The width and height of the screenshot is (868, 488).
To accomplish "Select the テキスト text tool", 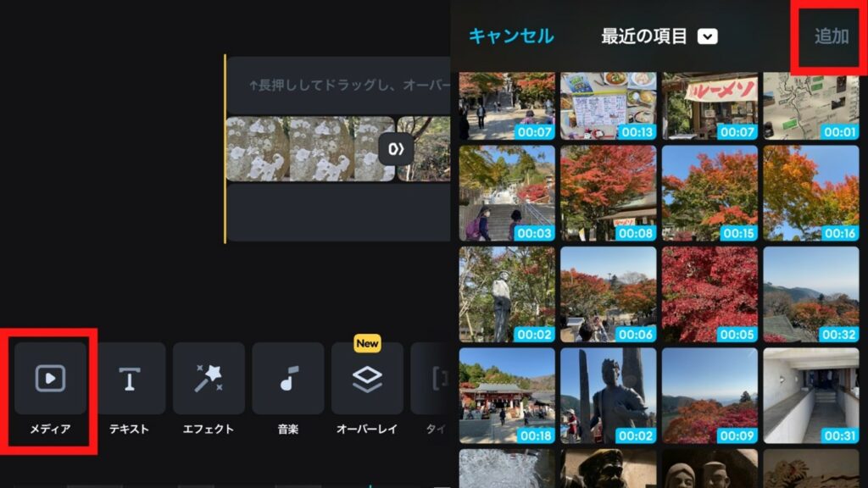I will tap(129, 379).
